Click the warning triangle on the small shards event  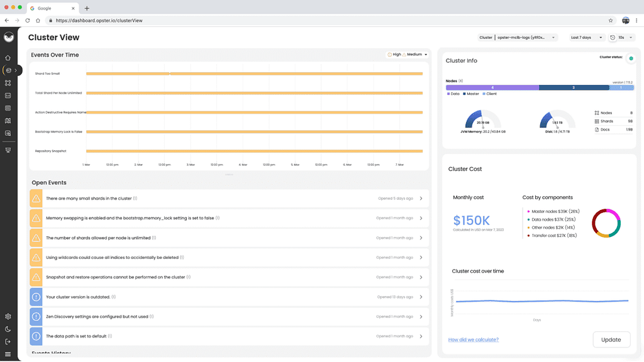(36, 198)
